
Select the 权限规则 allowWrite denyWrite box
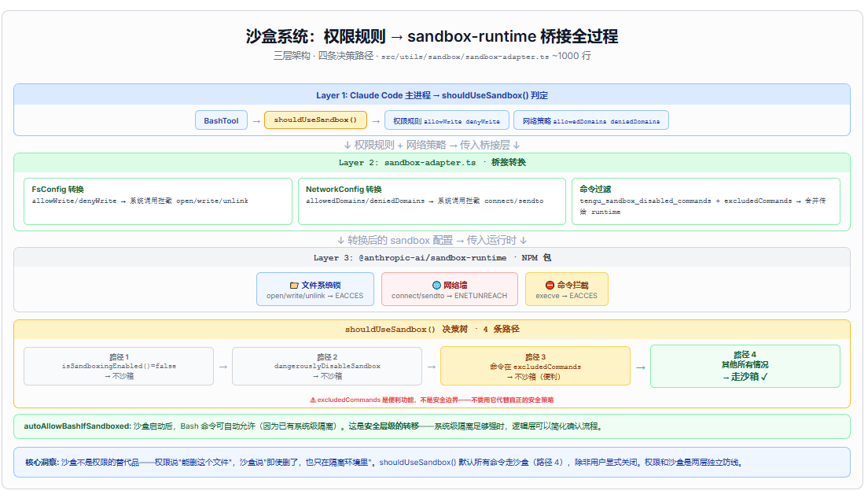pyautogui.click(x=446, y=120)
